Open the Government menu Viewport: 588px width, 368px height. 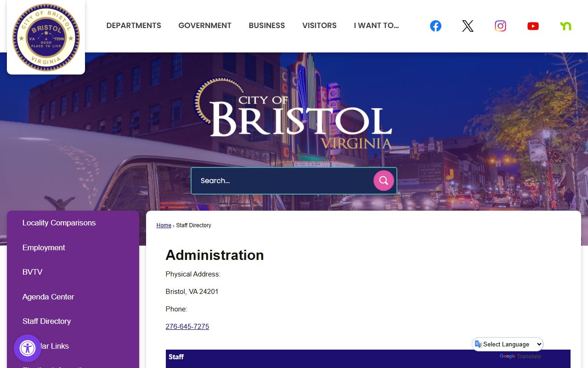205,26
